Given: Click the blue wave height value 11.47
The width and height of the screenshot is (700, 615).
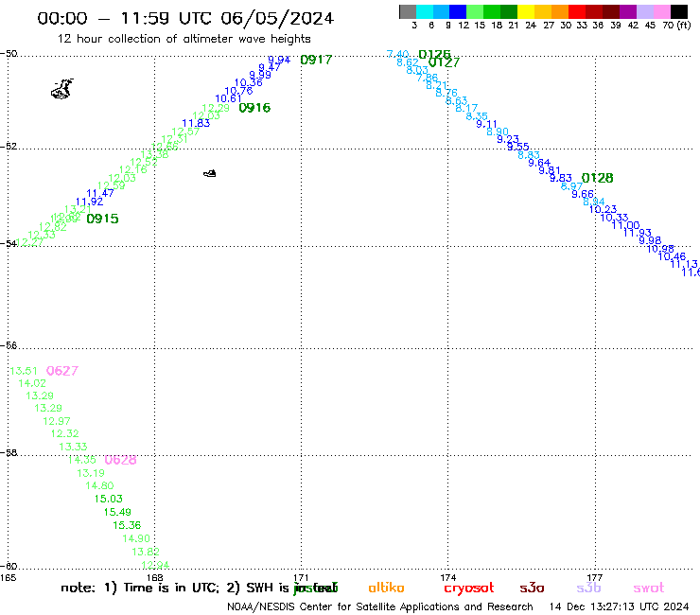Looking at the screenshot, I should point(100,193).
